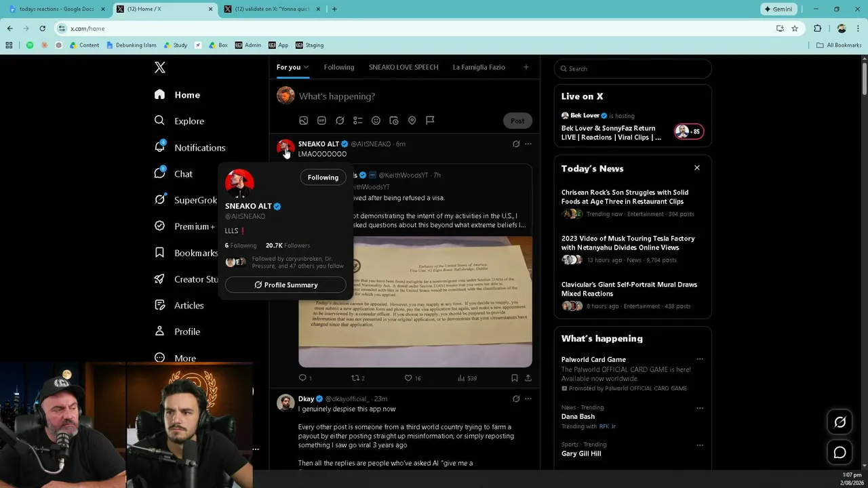Expand the More menu in sidebar
The image size is (868, 488).
coord(175,358)
